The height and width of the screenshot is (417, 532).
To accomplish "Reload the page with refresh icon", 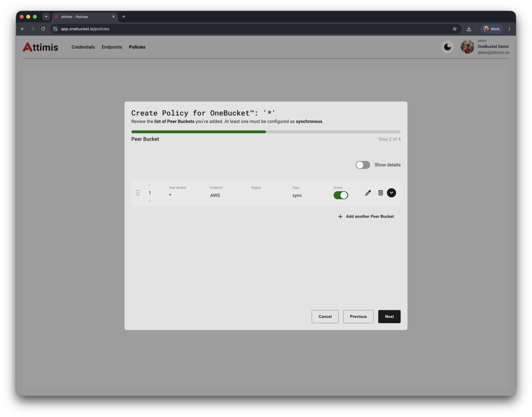I will [x=43, y=29].
